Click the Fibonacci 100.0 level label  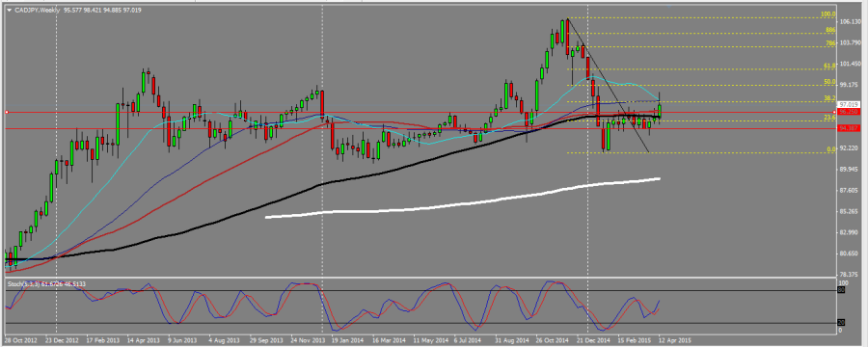coord(827,13)
